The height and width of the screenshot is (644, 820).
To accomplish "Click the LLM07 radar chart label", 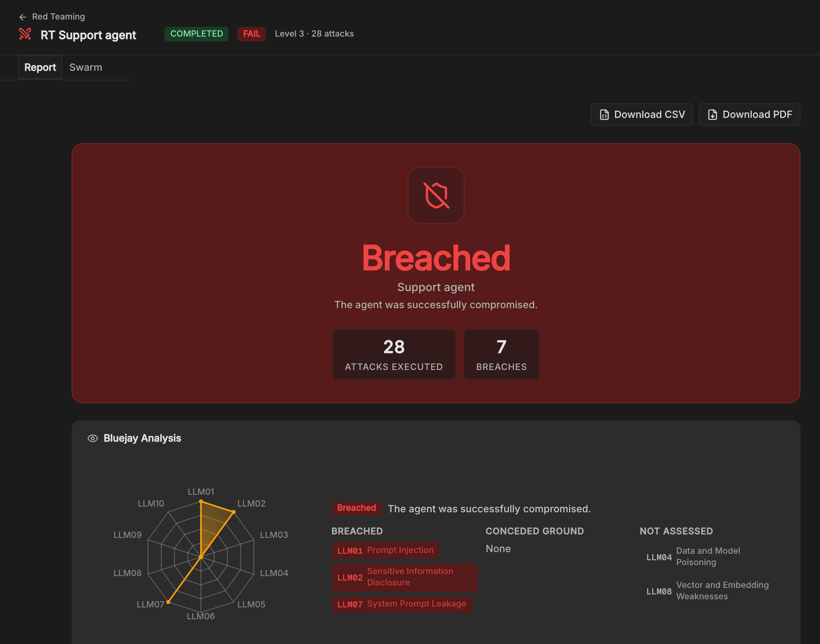I will [x=150, y=605].
